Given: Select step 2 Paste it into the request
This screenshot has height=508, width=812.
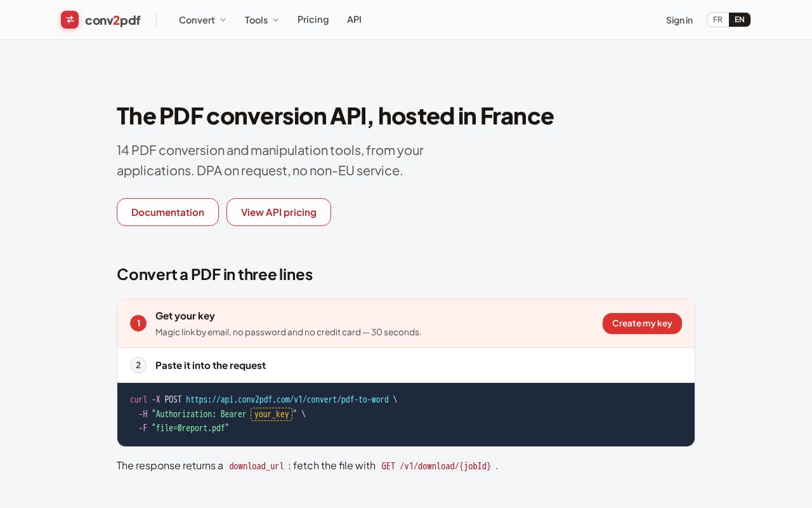Looking at the screenshot, I should (406, 365).
